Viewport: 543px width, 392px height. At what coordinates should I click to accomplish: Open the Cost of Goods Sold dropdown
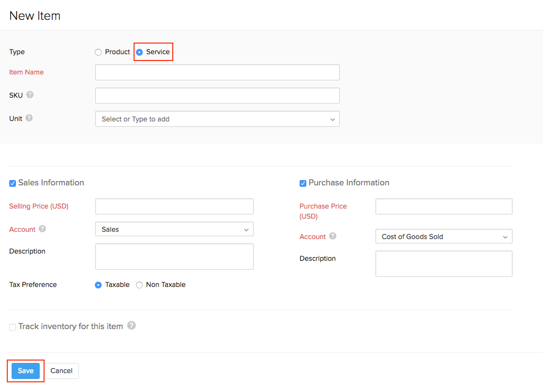[x=443, y=237]
